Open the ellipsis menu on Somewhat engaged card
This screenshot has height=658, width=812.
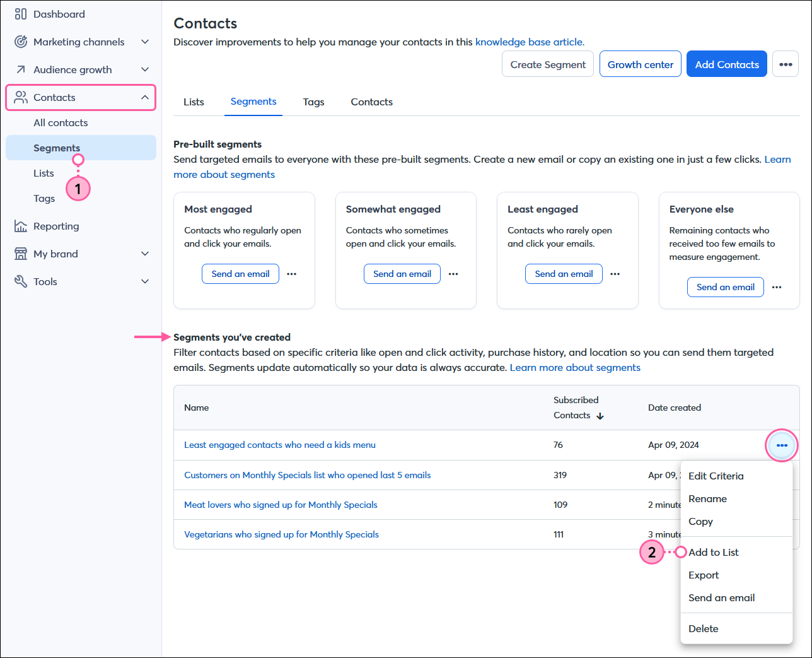(x=453, y=274)
